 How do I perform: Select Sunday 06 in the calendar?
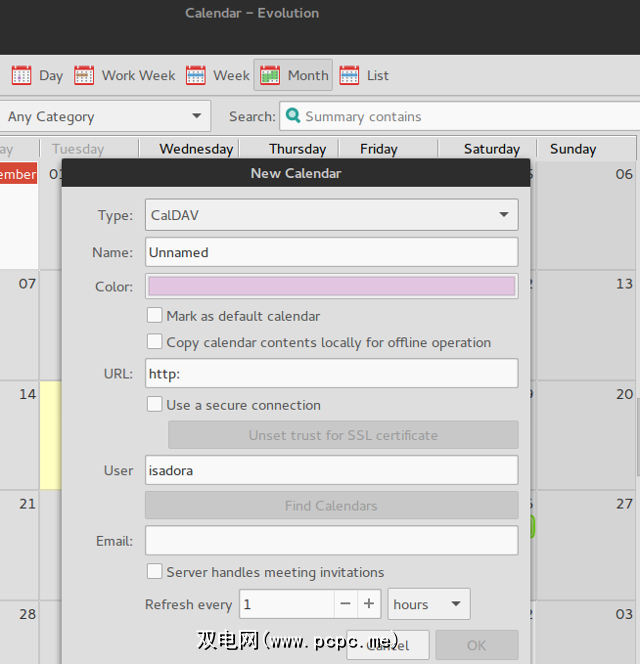tap(624, 174)
